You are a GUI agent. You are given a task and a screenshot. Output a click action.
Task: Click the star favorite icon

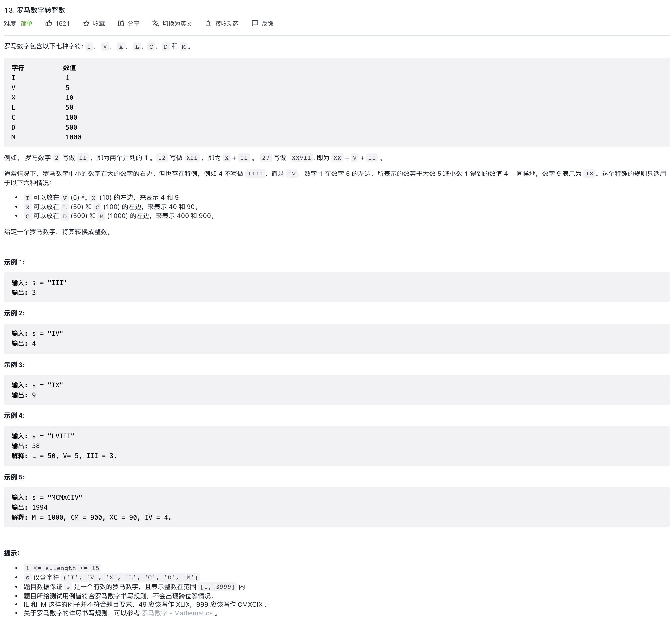point(86,23)
